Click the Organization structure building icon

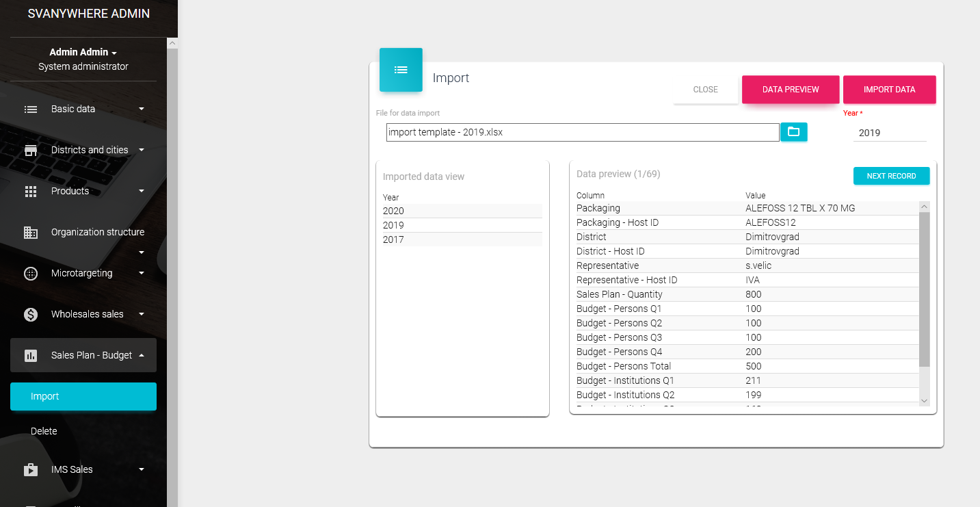pos(31,233)
